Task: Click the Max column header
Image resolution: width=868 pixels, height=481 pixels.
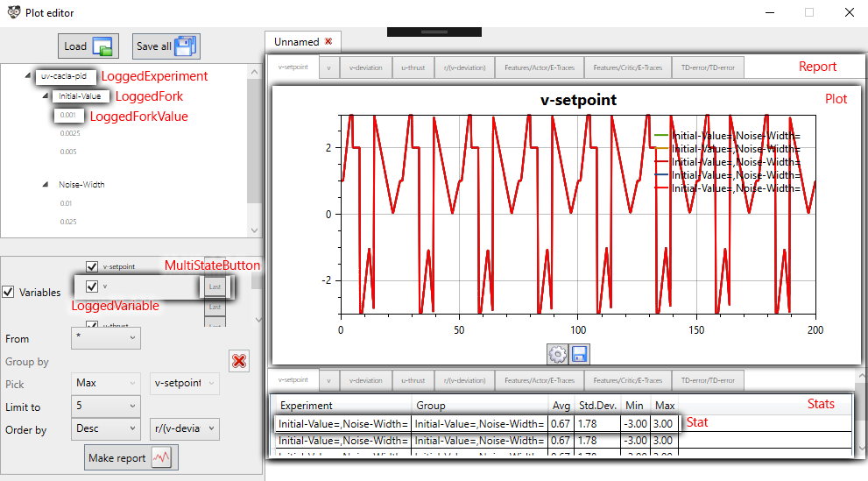Action: tap(664, 405)
